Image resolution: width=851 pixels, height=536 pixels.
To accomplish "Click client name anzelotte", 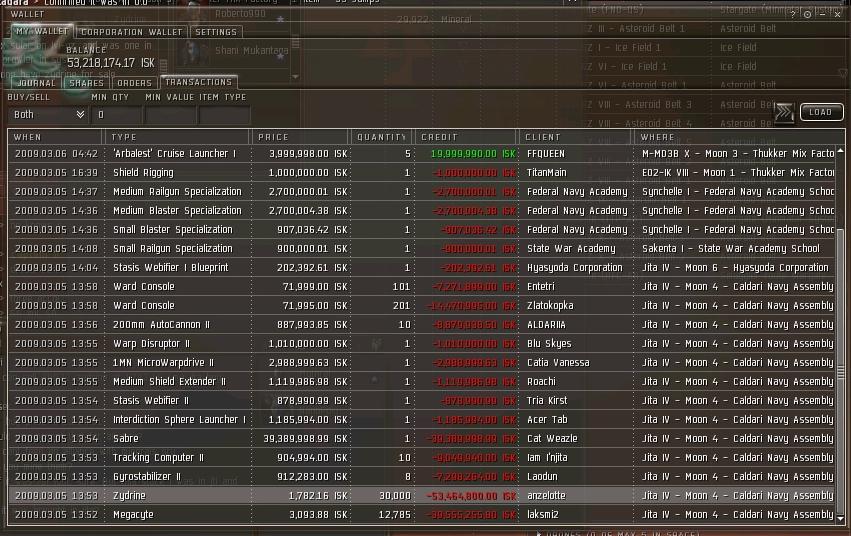I will pos(546,495).
